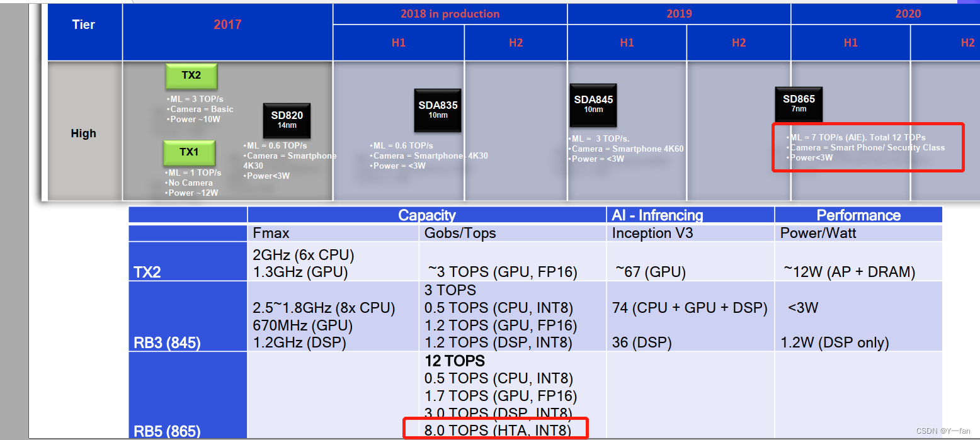Click the '2018 in production' header
This screenshot has height=440, width=980.
450,14
